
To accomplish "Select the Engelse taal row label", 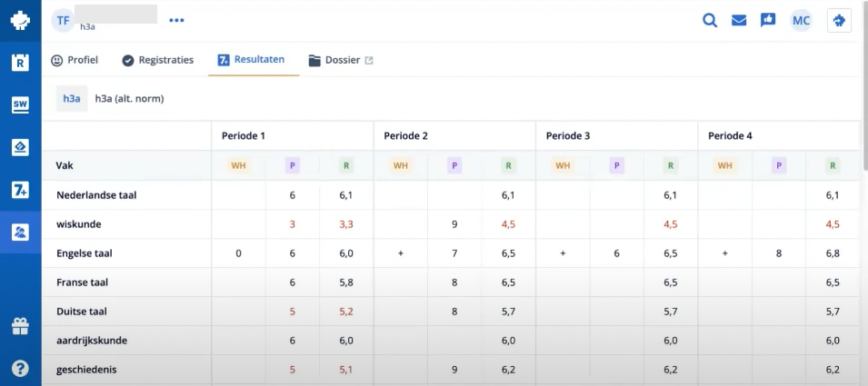I will coord(85,253).
